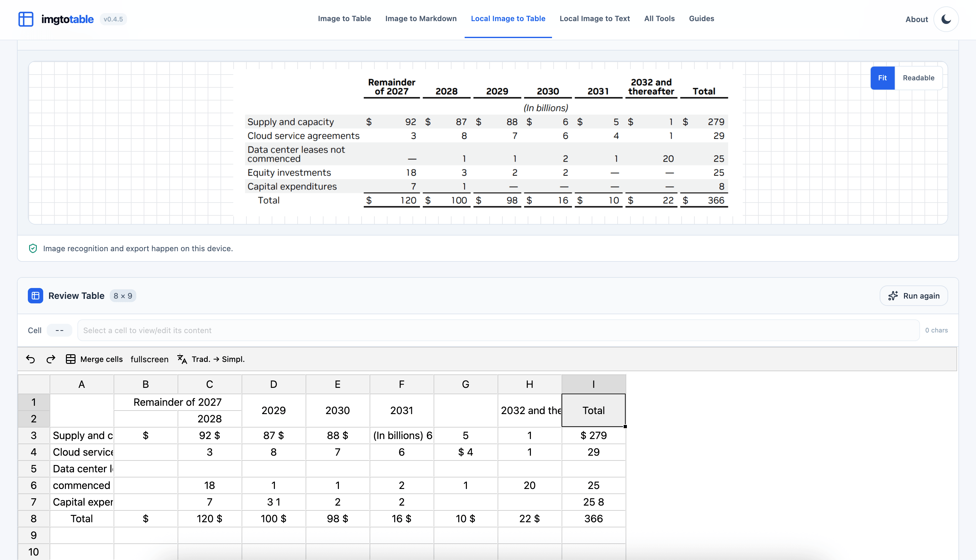Select the '120 $' cell
976x560 pixels.
[209, 518]
